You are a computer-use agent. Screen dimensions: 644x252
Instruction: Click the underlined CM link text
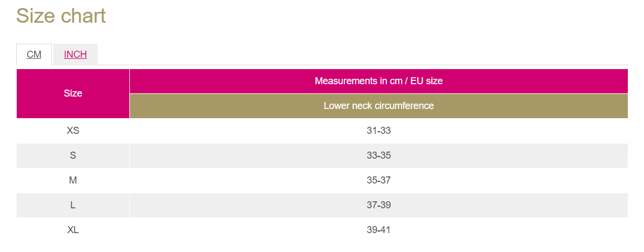coord(34,55)
